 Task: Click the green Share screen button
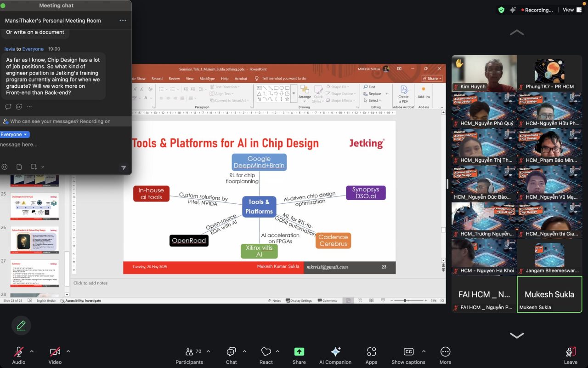(299, 355)
